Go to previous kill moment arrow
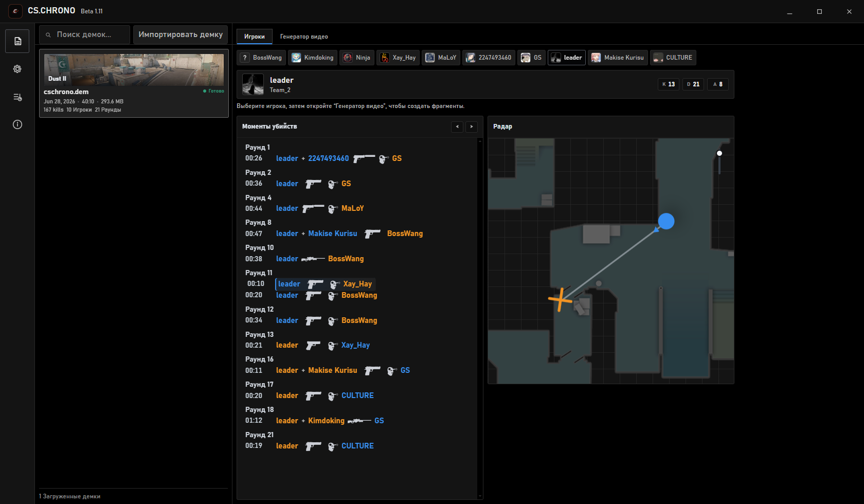 [x=457, y=127]
